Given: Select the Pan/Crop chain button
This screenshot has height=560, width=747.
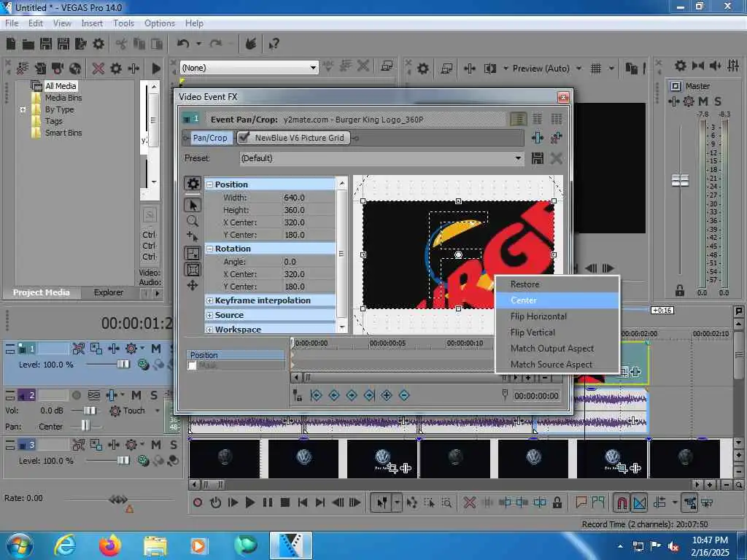Looking at the screenshot, I should tap(209, 138).
